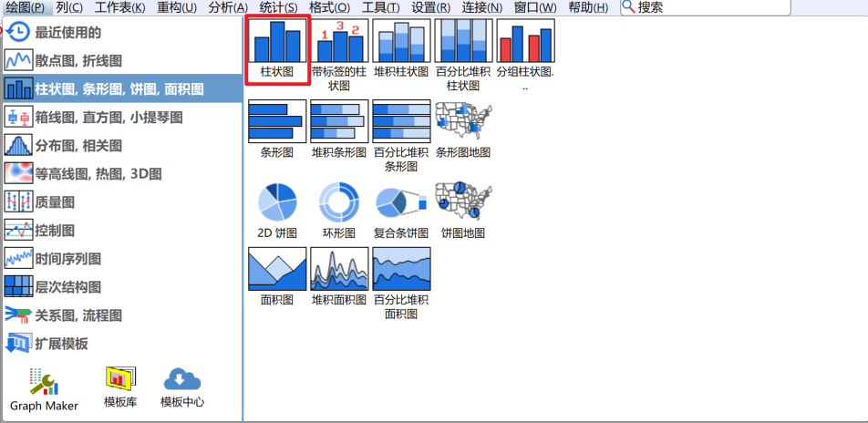This screenshot has width=868, height=423.
Task: Pick the 百分比堆积柱状图 chart icon
Action: coord(463,43)
